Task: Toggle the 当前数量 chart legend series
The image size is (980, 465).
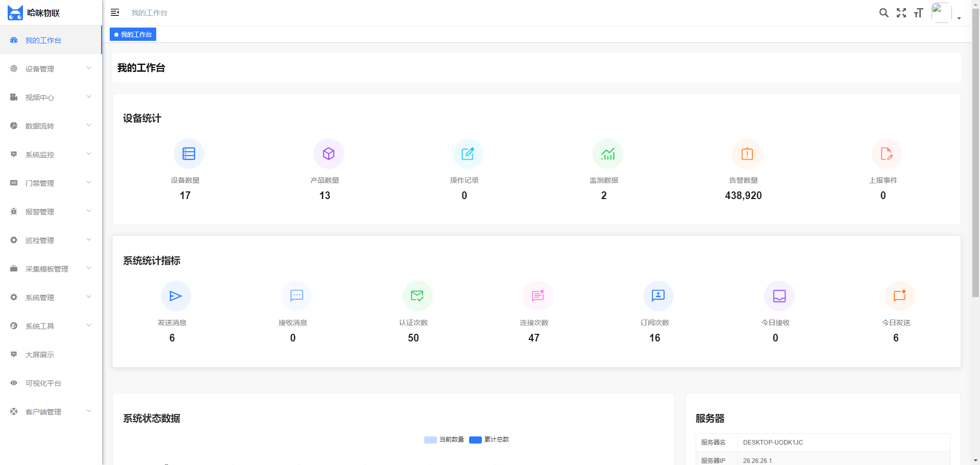Action: click(444, 439)
